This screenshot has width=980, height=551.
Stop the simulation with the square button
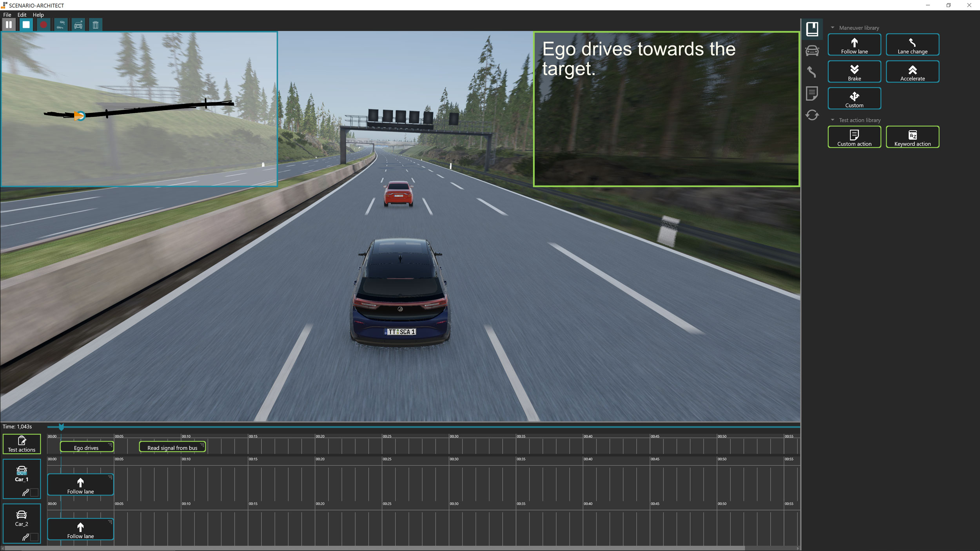click(x=26, y=25)
